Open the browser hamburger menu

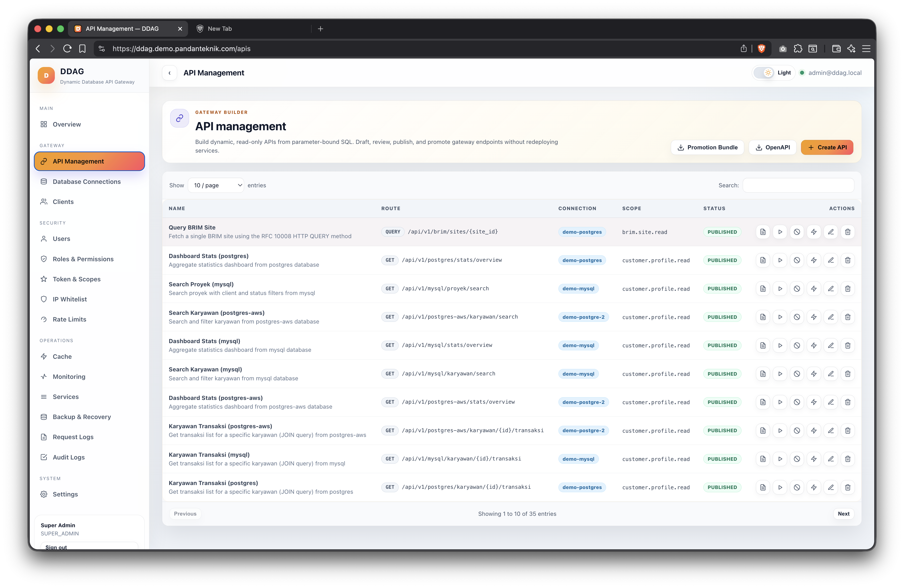pos(866,49)
